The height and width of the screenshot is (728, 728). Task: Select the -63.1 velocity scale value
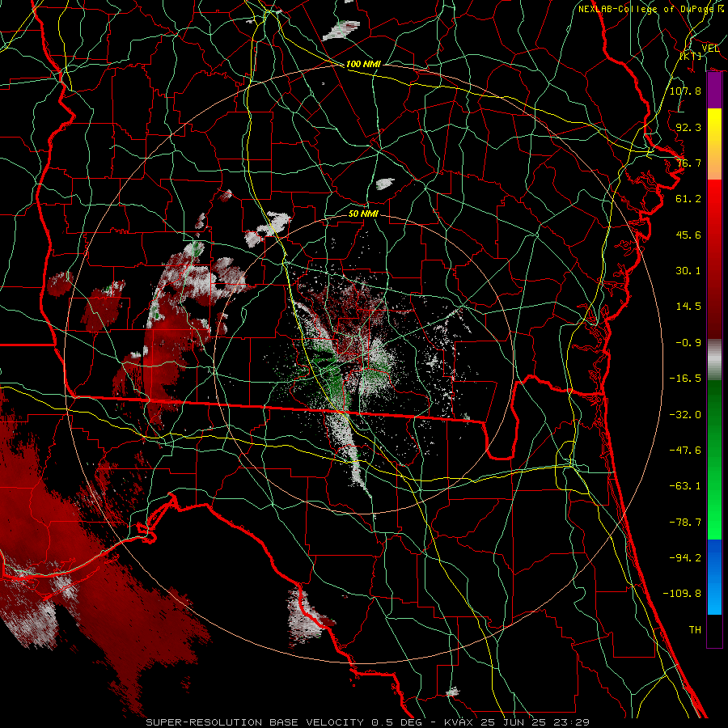click(685, 486)
